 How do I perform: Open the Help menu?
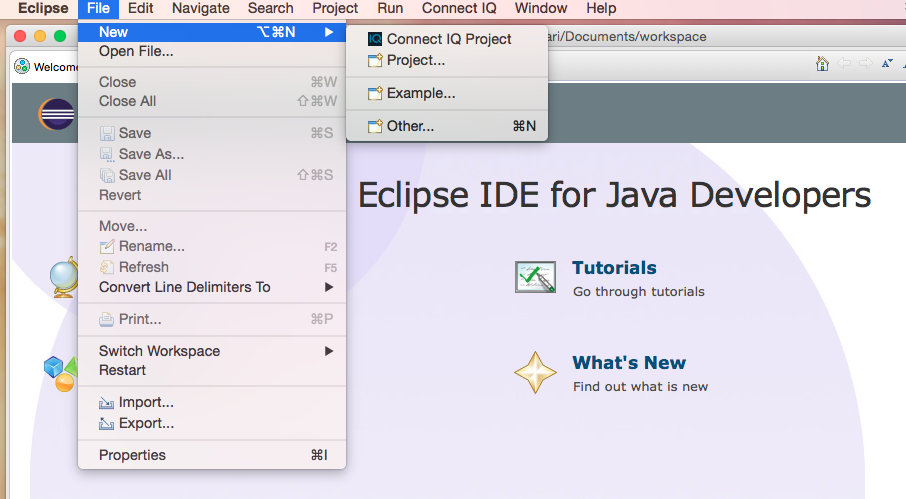(601, 9)
